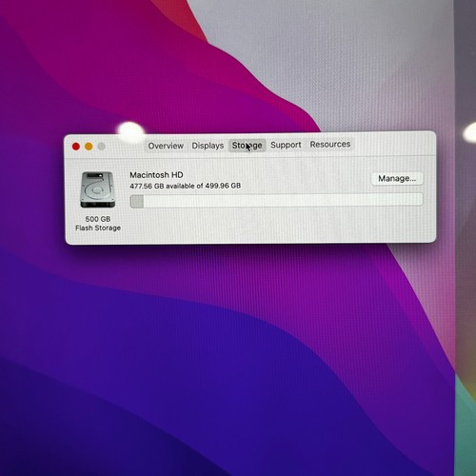Click the grayed-out zoom window button
Viewport: 476px width, 476px height.
(x=102, y=147)
